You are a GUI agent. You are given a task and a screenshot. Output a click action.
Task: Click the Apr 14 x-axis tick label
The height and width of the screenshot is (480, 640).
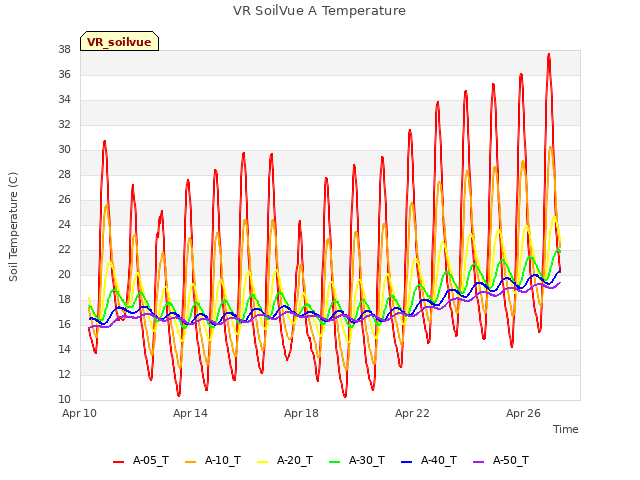pos(190,413)
